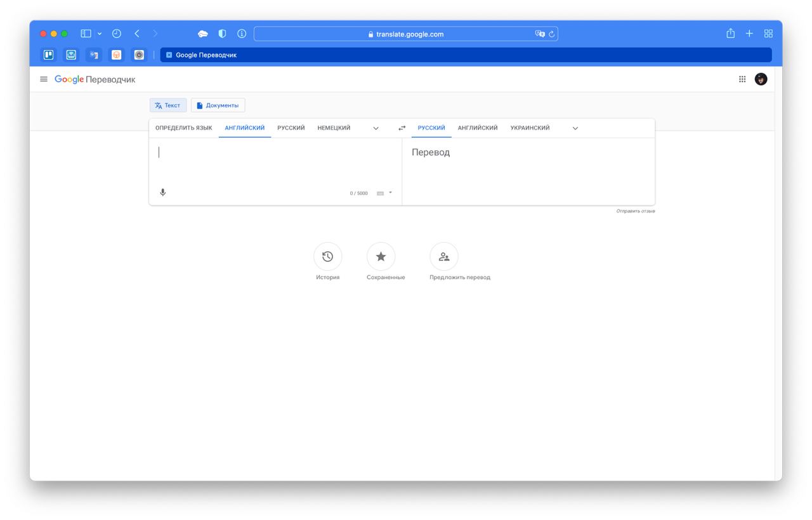Open the History panel icon
Screen dimensions: 812x520
click(x=328, y=257)
